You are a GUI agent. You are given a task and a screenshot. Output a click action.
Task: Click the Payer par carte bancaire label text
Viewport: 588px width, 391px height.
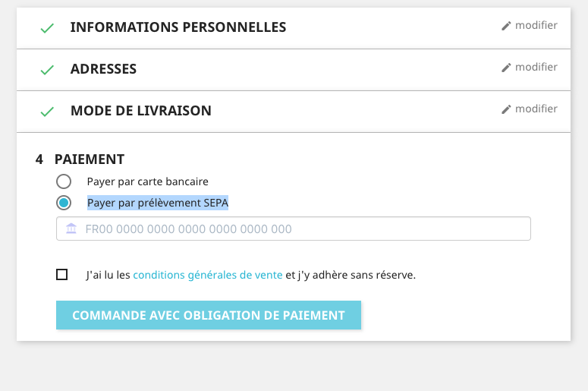[148, 181]
